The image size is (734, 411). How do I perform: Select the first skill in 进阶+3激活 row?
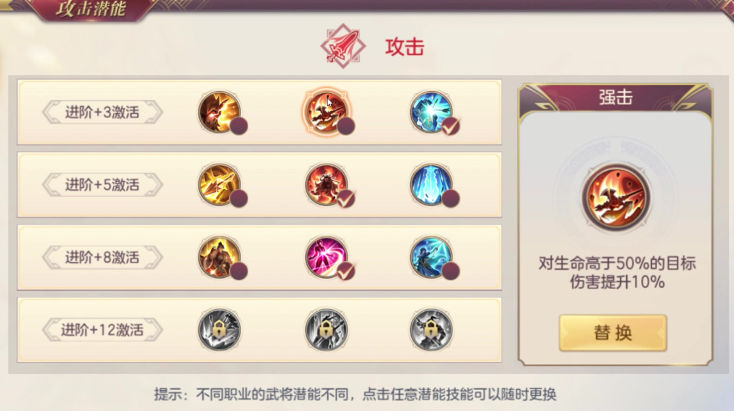219,112
